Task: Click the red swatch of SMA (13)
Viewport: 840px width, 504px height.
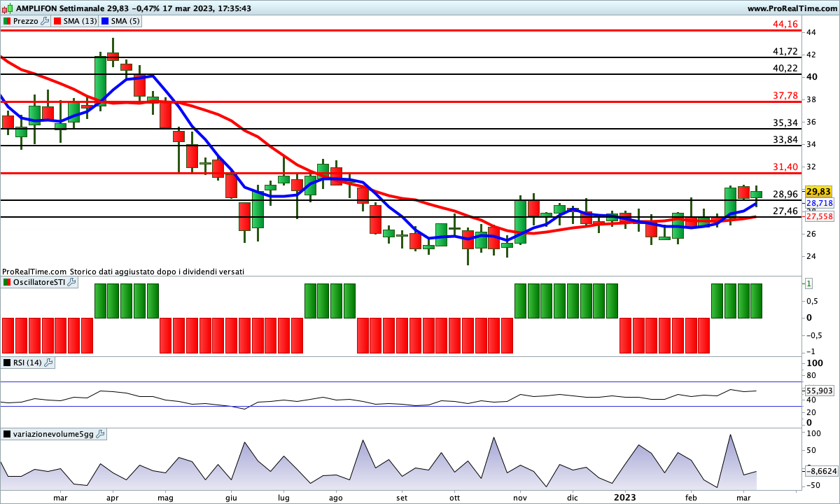Action: [57, 21]
